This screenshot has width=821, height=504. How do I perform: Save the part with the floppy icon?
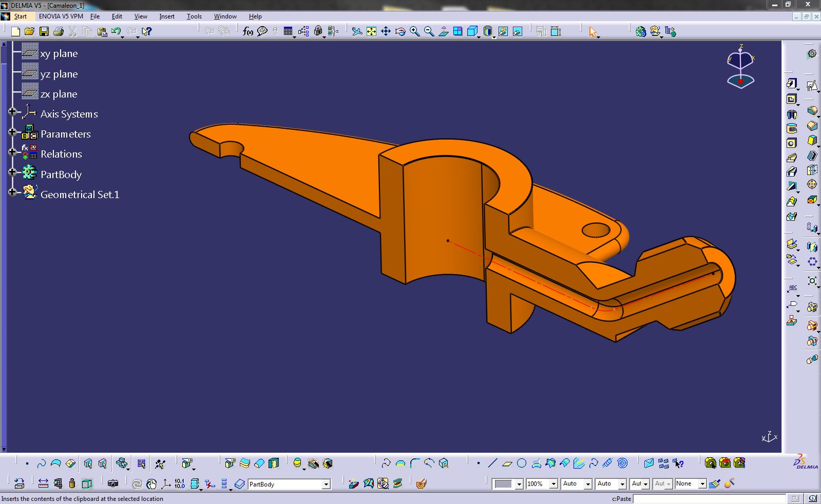44,32
